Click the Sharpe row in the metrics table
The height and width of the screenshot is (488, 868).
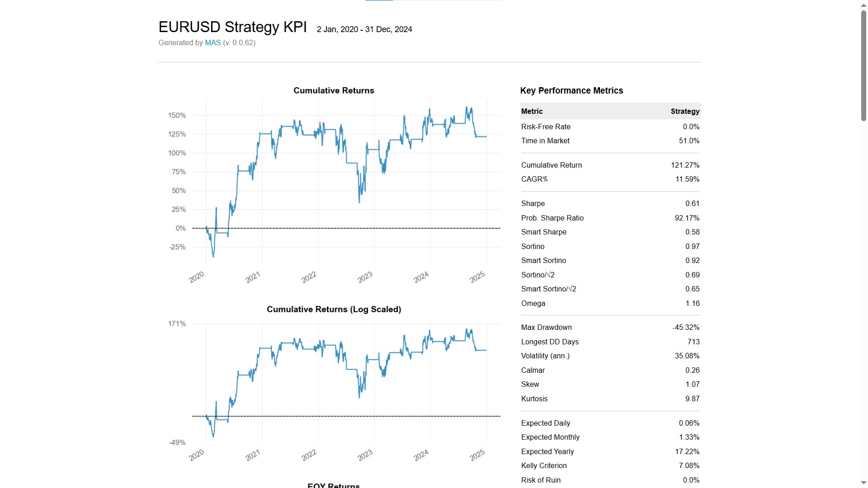point(610,203)
